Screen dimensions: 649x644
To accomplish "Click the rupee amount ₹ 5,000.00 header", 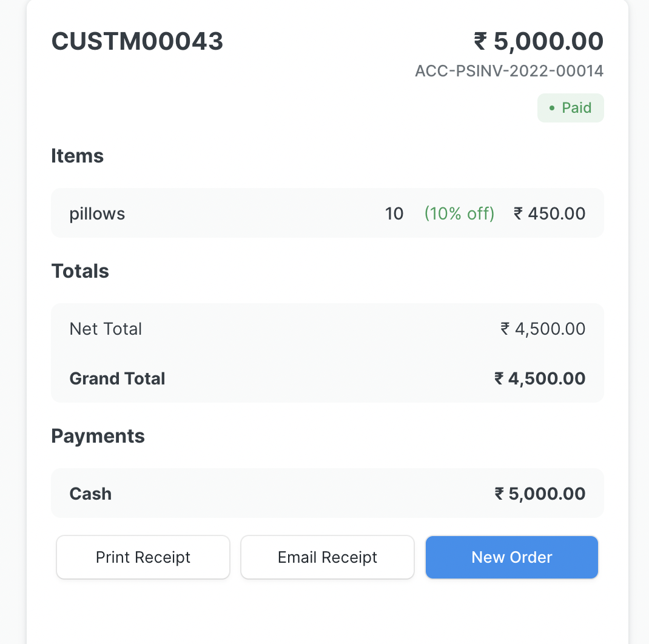I will pos(537,41).
